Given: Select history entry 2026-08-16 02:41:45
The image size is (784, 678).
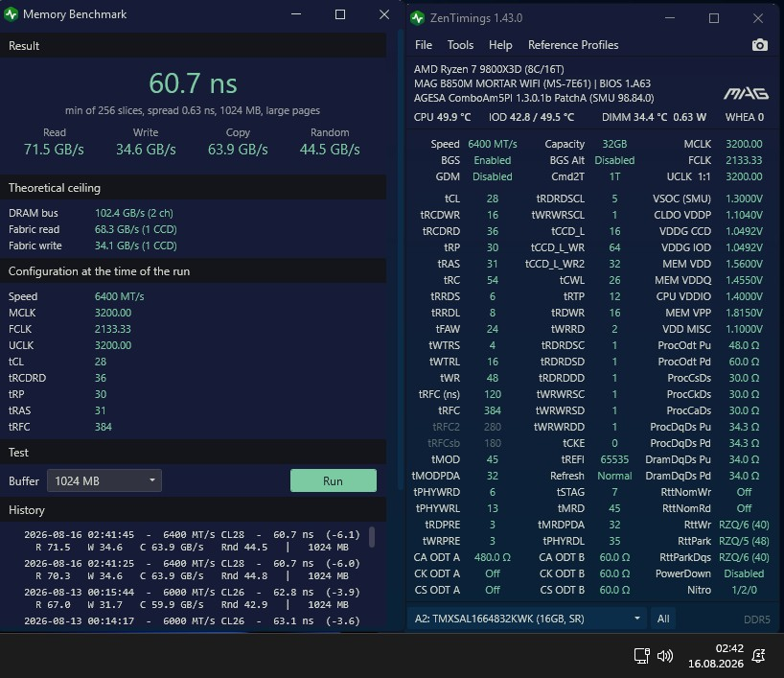Looking at the screenshot, I should (x=192, y=541).
